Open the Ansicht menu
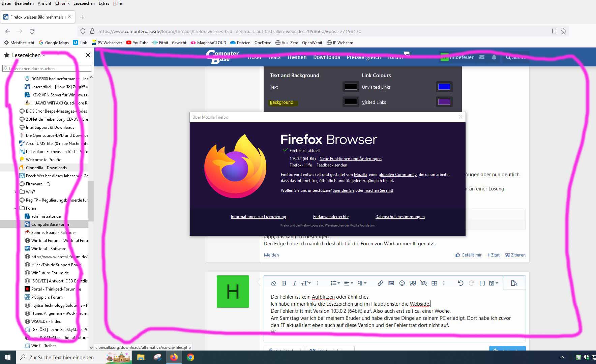The image size is (596, 364). [x=44, y=3]
